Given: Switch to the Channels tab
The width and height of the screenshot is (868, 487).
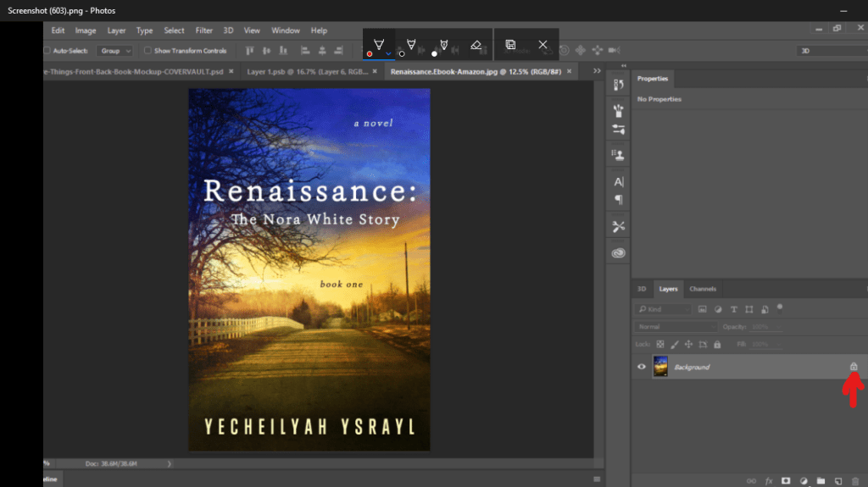Looking at the screenshot, I should pos(702,289).
